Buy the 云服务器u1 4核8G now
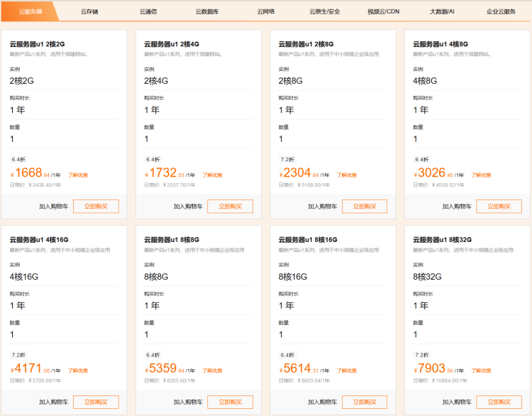Image resolution: width=532 pixels, height=416 pixels. pyautogui.click(x=499, y=207)
